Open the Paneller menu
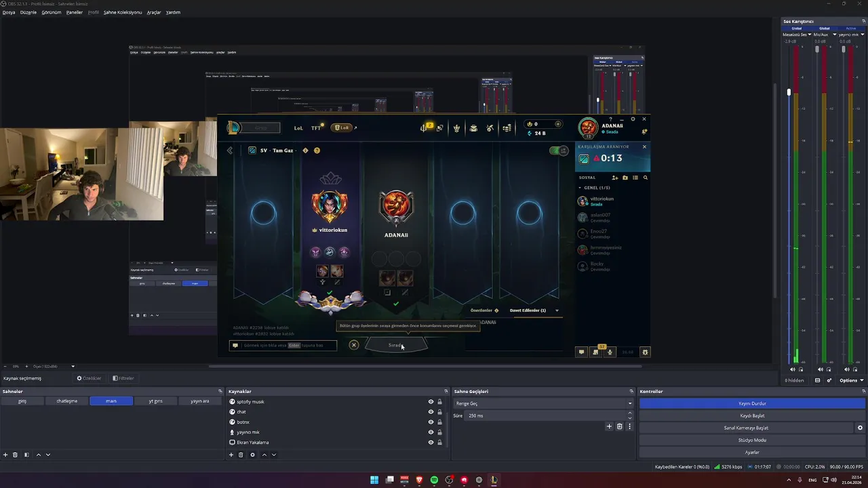The height and width of the screenshot is (488, 868). [75, 12]
